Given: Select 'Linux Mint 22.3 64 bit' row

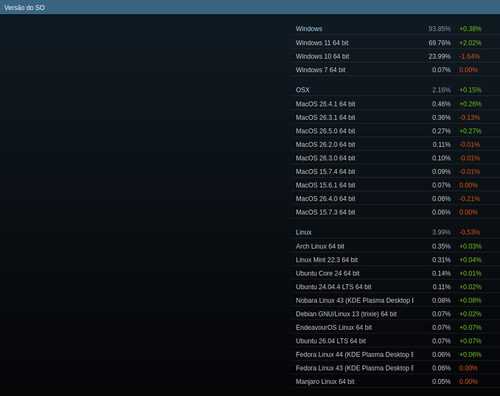Looking at the screenshot, I should 396,260.
